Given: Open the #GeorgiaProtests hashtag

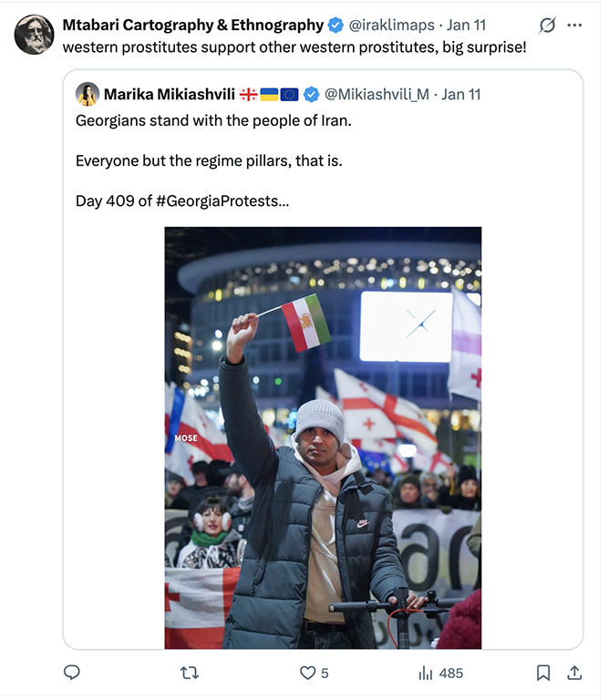Looking at the screenshot, I should click(x=222, y=201).
